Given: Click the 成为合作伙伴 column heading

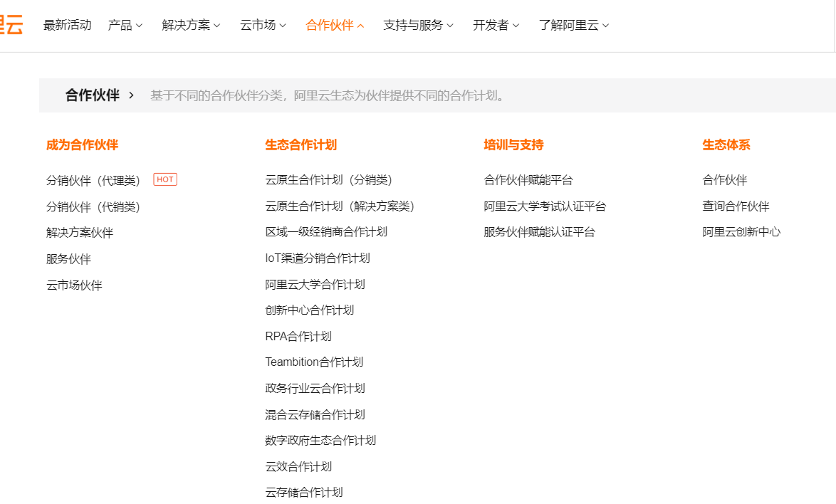Looking at the screenshot, I should [82, 145].
